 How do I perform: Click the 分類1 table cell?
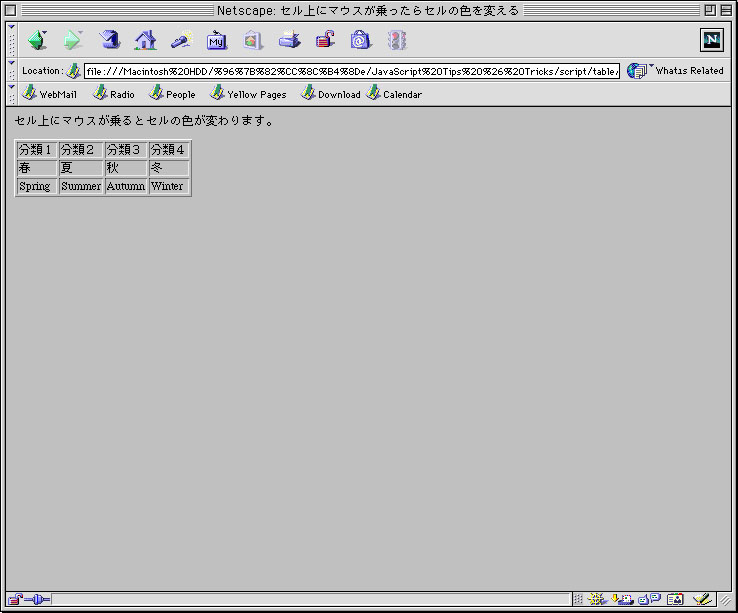coord(37,150)
